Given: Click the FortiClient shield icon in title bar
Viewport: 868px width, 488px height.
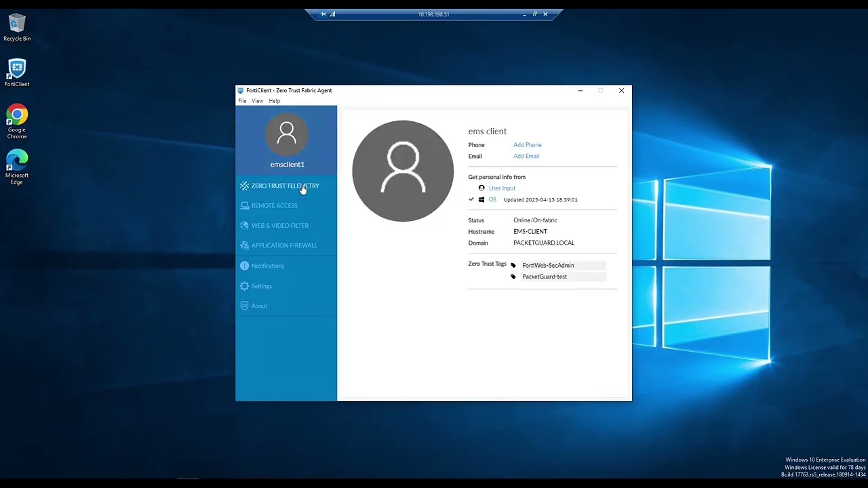Looking at the screenshot, I should point(240,90).
